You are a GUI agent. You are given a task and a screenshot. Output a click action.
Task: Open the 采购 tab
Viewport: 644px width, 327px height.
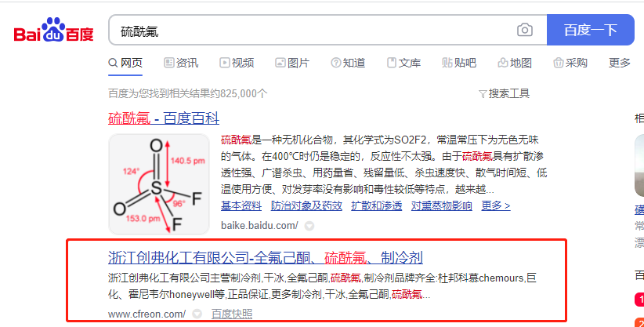pyautogui.click(x=570, y=63)
